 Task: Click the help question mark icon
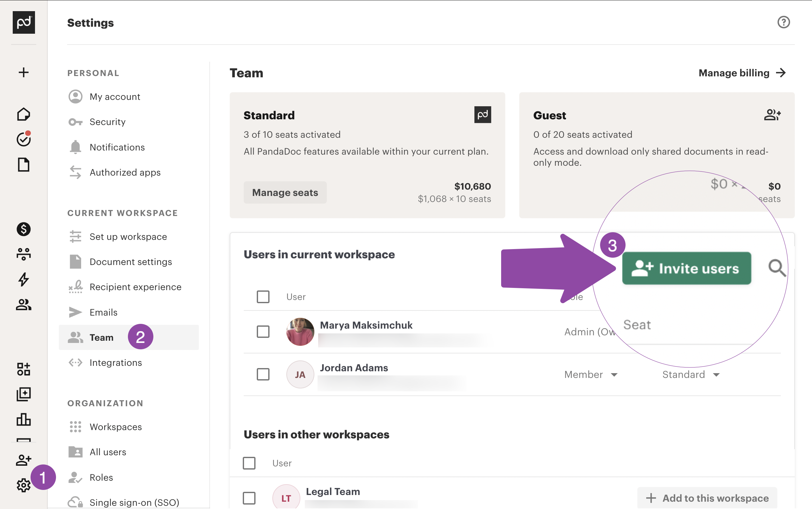point(783,22)
